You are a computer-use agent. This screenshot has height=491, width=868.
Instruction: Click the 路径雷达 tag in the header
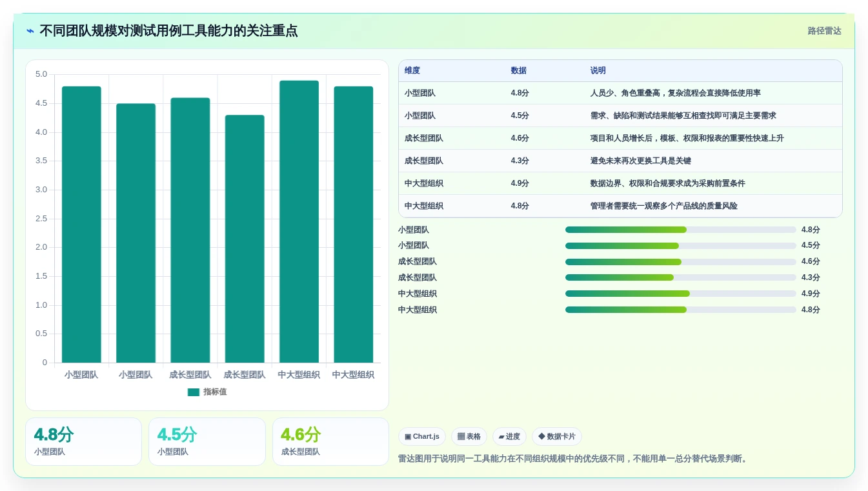824,31
